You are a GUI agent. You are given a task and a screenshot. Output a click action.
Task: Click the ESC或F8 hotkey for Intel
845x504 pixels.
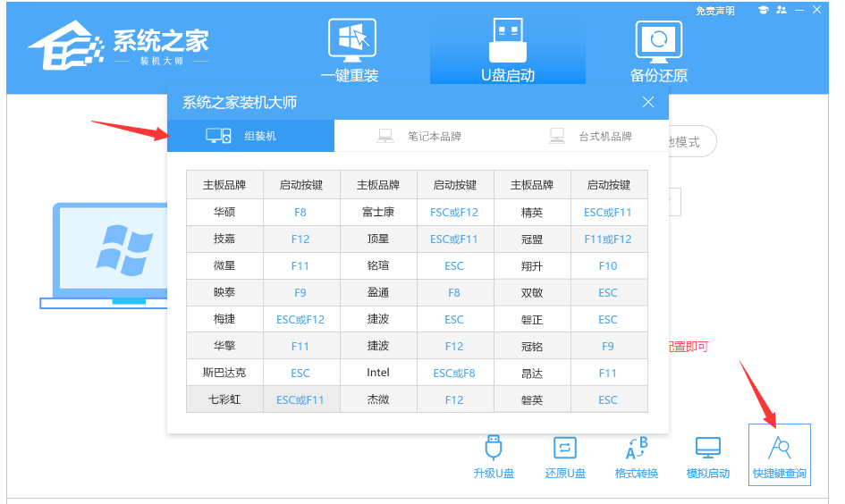click(454, 373)
